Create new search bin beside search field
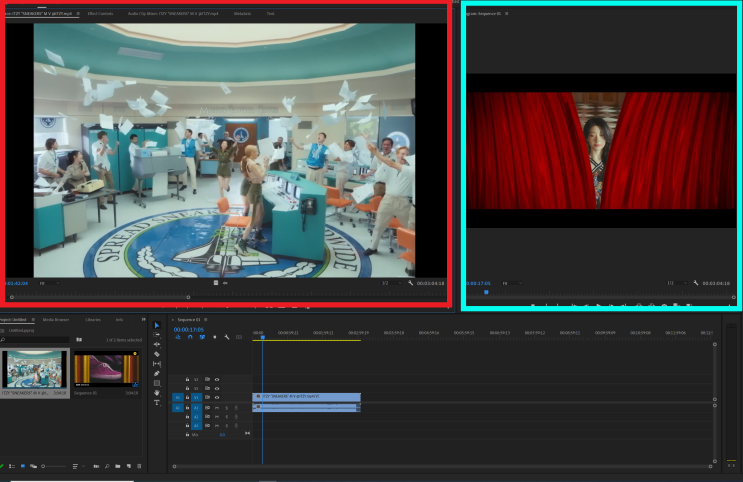This screenshot has height=482, width=743. [79, 339]
